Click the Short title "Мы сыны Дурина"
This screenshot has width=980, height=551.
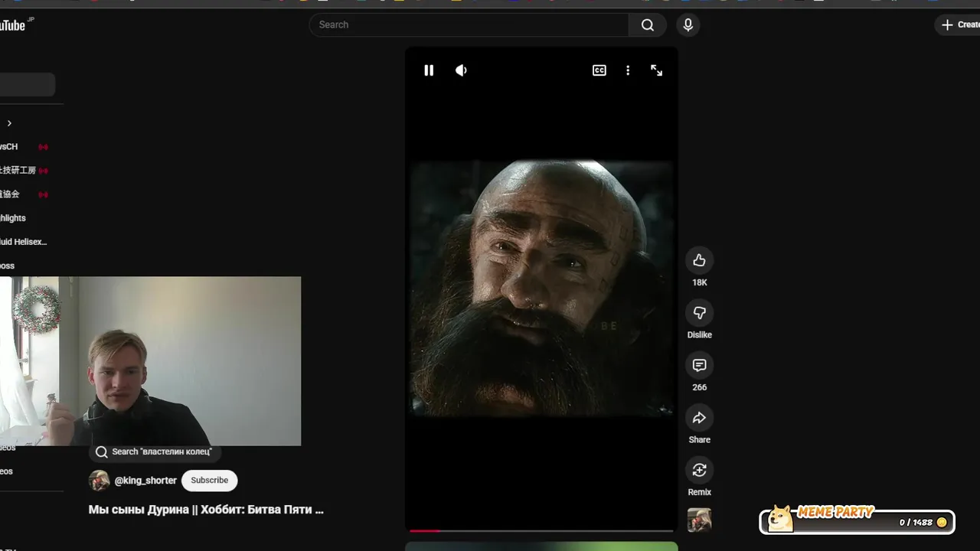click(x=206, y=510)
